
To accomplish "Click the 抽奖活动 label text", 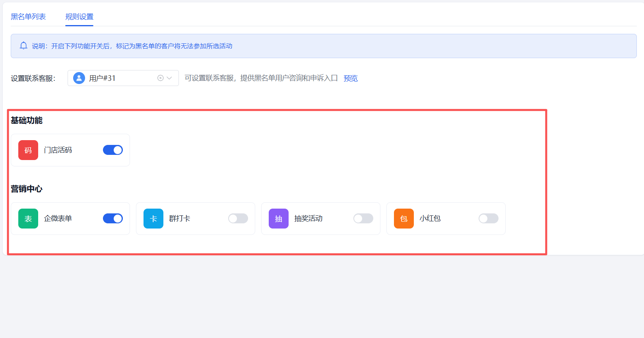I will tap(308, 219).
